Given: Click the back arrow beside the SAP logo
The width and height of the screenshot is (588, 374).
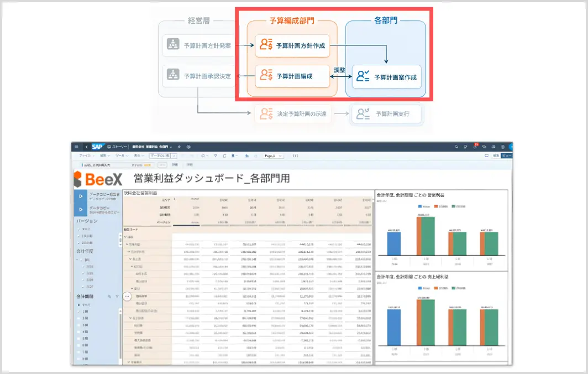Looking at the screenshot, I should pyautogui.click(x=87, y=147).
